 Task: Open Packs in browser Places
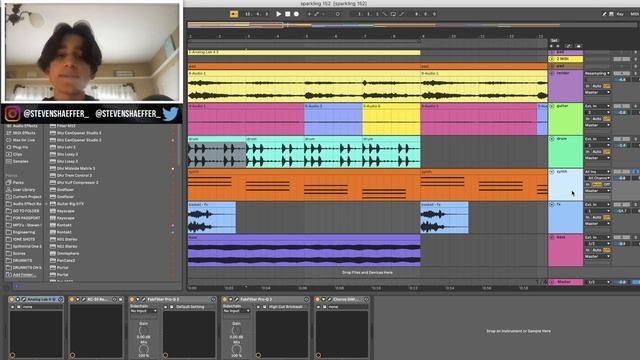(x=16, y=182)
